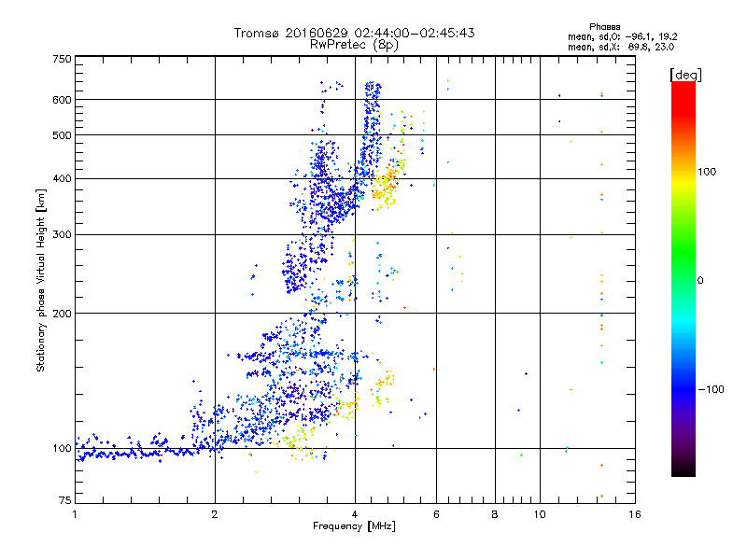Click the colorbar tick label '-100'
Viewport: 747px width, 560px height.
point(711,389)
